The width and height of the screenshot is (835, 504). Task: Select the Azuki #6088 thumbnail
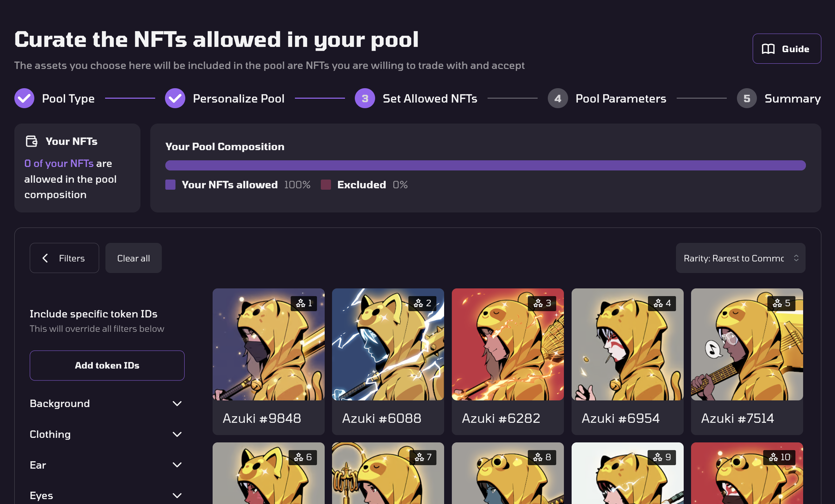pyautogui.click(x=388, y=344)
